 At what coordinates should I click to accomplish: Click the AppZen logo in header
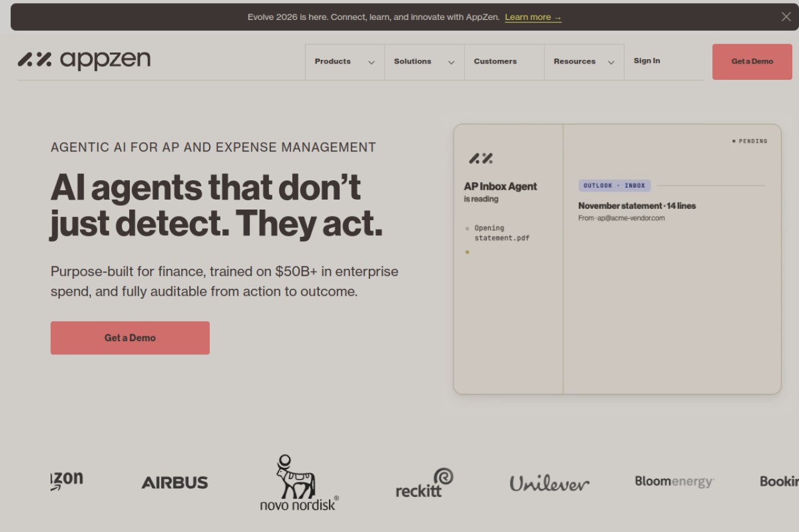tap(84, 60)
